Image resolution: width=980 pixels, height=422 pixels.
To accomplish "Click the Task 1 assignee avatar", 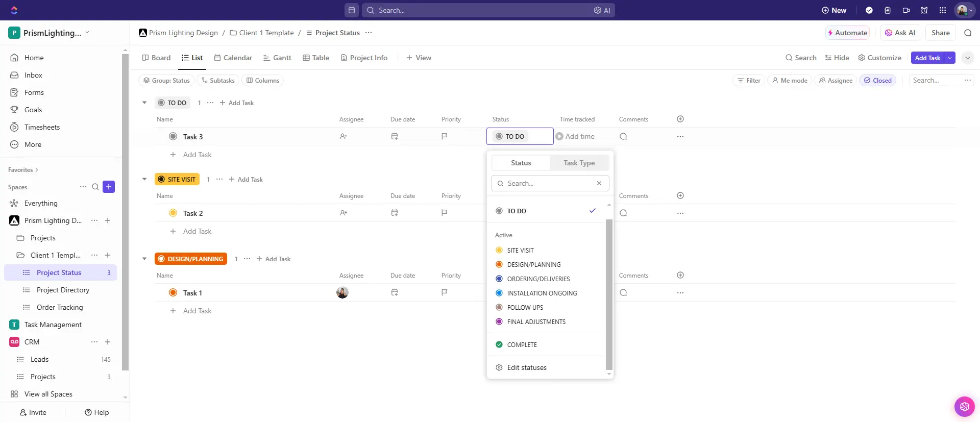I will coord(342,292).
